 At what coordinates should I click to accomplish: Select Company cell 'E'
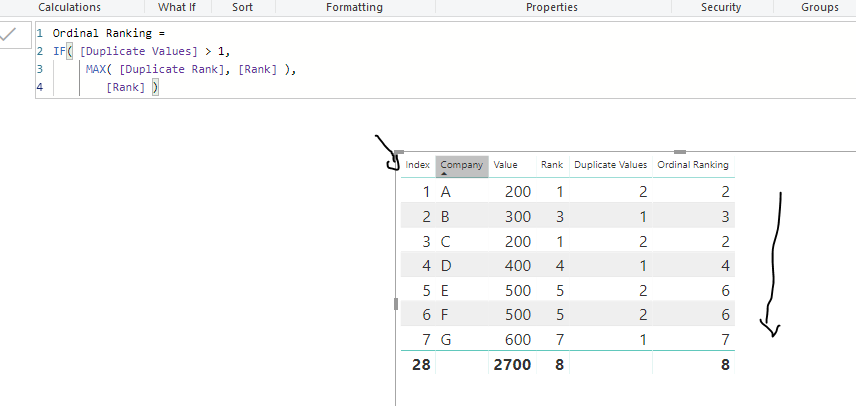click(x=444, y=290)
